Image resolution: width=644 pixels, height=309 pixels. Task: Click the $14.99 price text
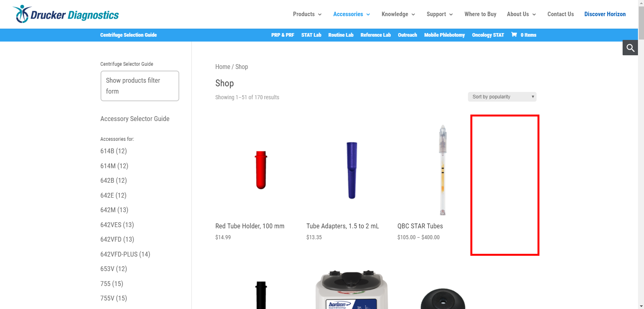coord(223,238)
